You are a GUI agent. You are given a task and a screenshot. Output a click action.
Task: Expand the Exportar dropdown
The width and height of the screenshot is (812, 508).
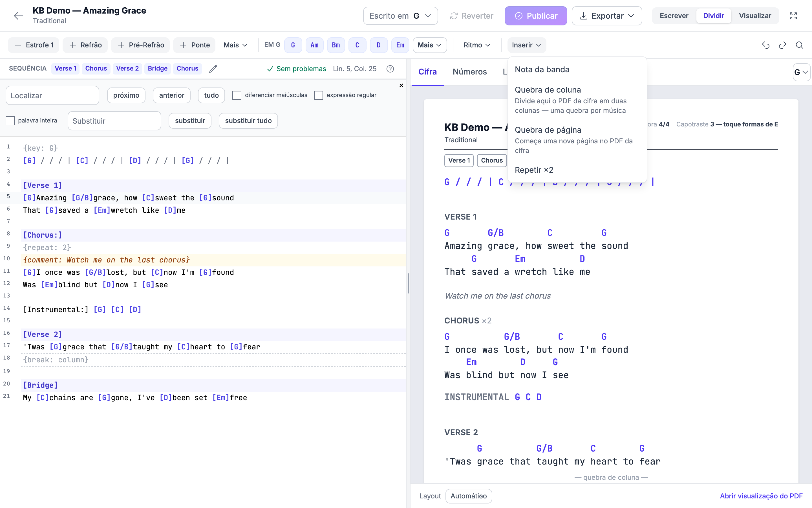pos(607,16)
